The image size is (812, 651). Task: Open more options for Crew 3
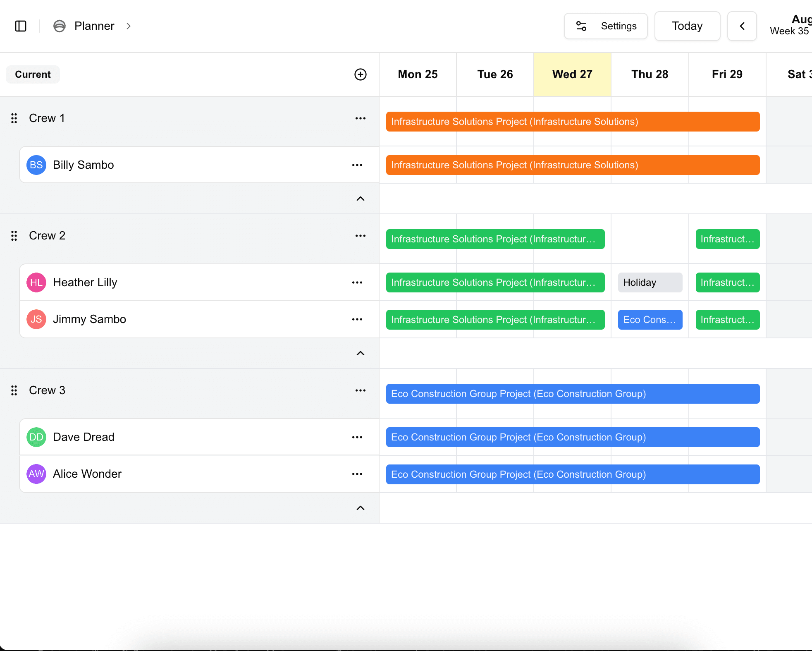tap(360, 390)
